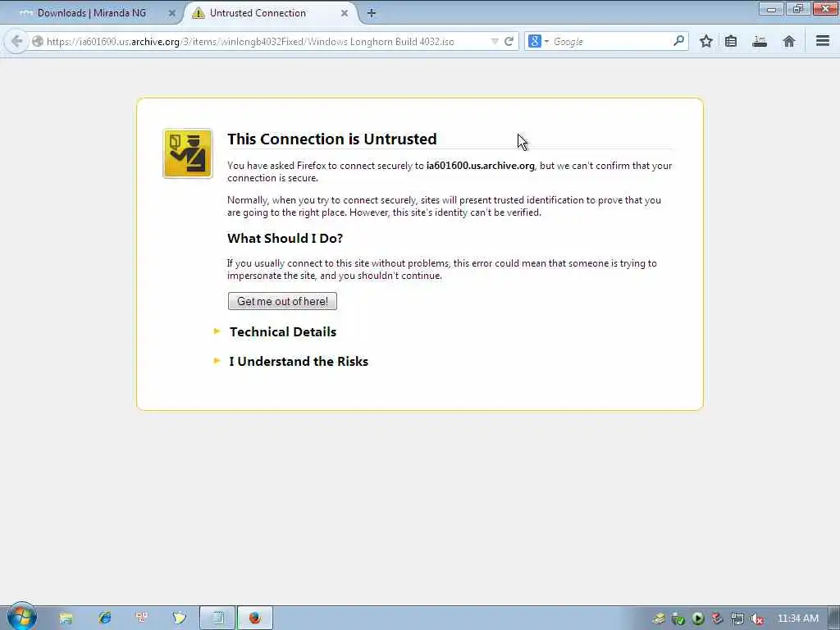Bookmark this page with the star
This screenshot has height=630, width=840.
tap(706, 41)
